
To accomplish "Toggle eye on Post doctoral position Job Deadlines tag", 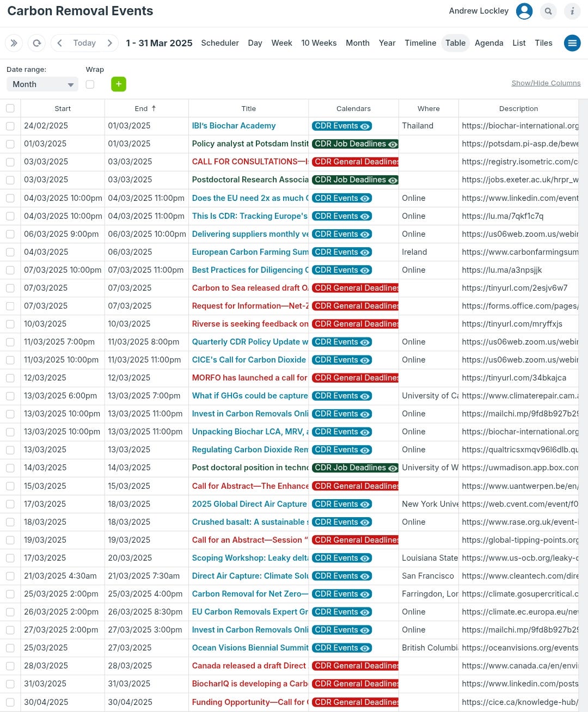I will (393, 468).
